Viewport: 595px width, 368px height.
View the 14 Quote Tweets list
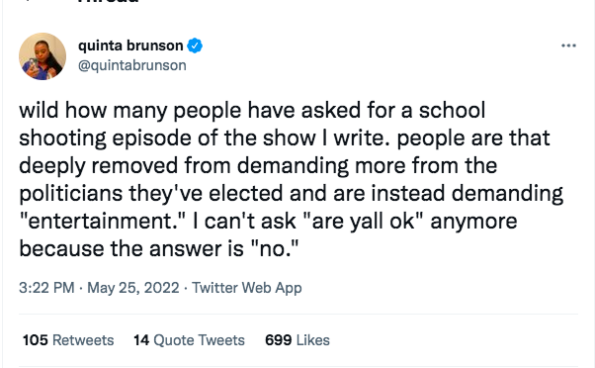(x=189, y=340)
